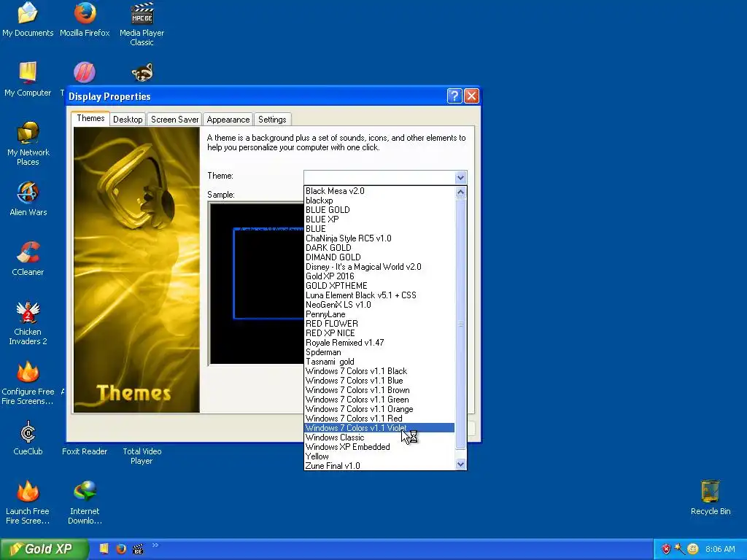The height and width of the screenshot is (560, 747).
Task: Select PennyLane theme
Action: pos(379,314)
